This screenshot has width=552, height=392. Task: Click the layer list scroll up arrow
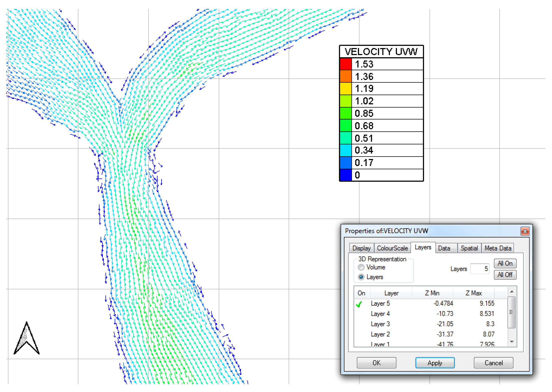[x=511, y=292]
